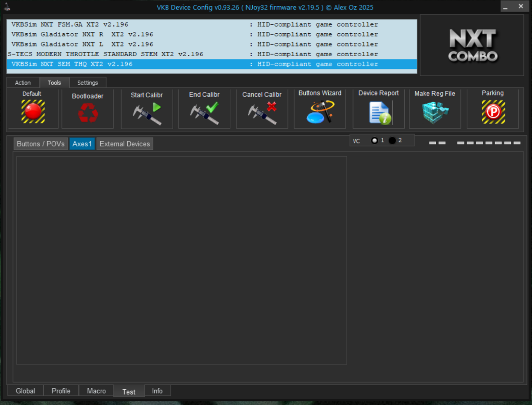Image resolution: width=532 pixels, height=405 pixels.
Task: Switch to Buttons / POVs tab
Action: 40,144
